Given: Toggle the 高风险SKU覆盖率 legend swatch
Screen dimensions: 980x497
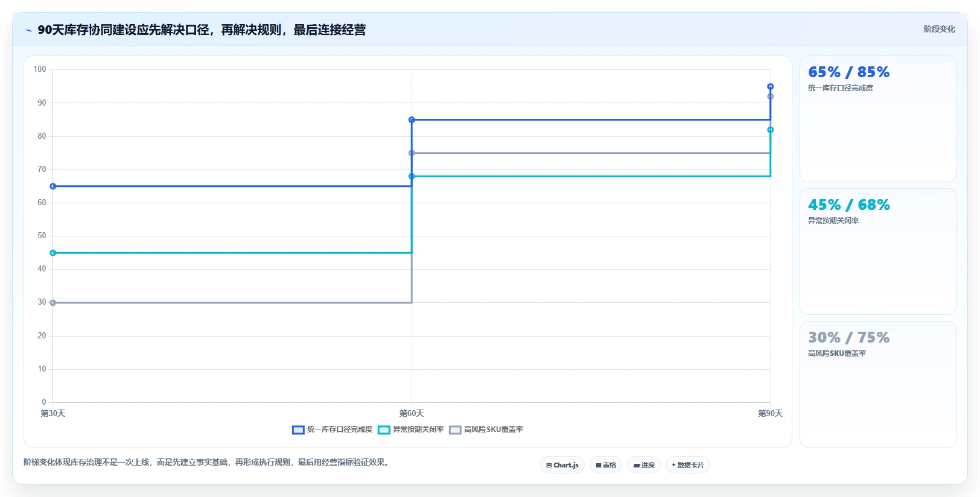Looking at the screenshot, I should coord(455,430).
